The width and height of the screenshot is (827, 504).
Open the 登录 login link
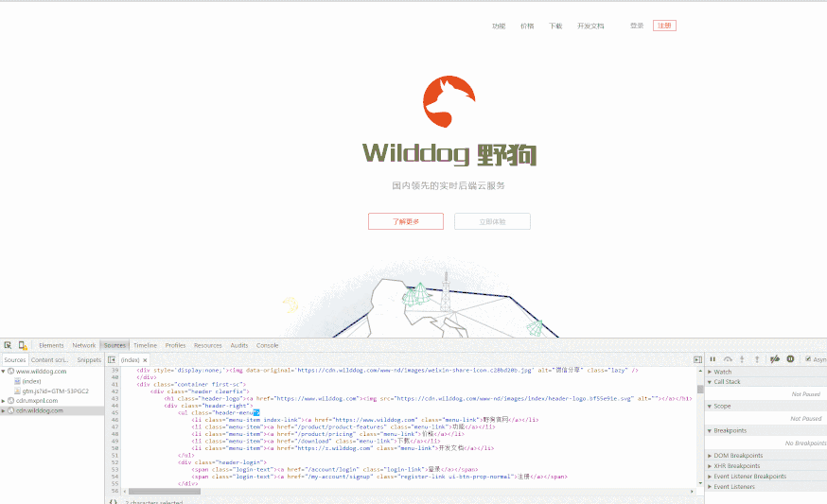point(637,26)
